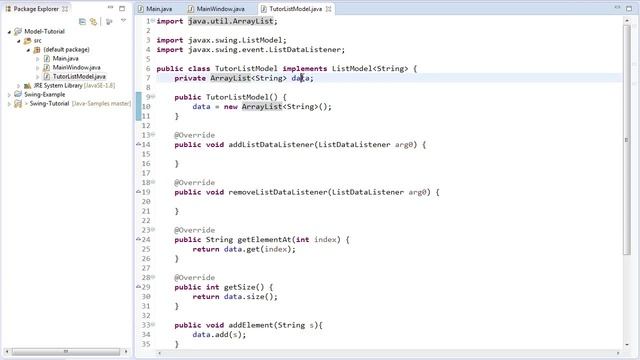Click the JRE System Library icon
This screenshot has width=640, height=360.
point(27,86)
